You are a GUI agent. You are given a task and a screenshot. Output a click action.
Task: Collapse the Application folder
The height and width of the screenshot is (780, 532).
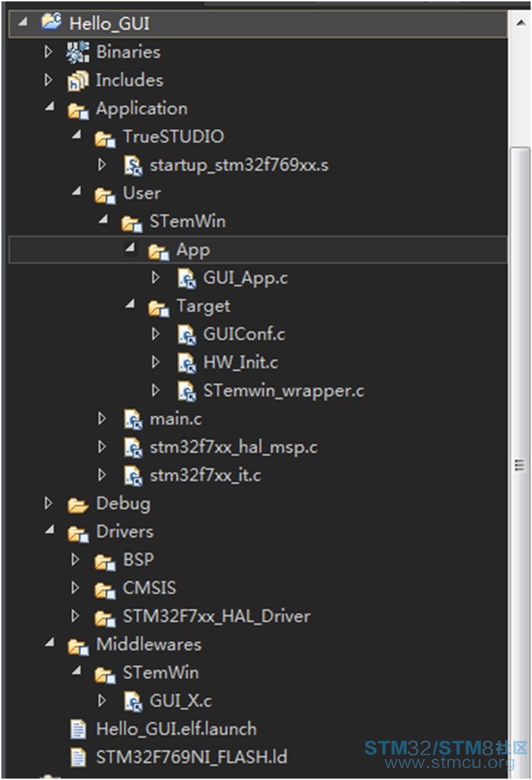(49, 107)
